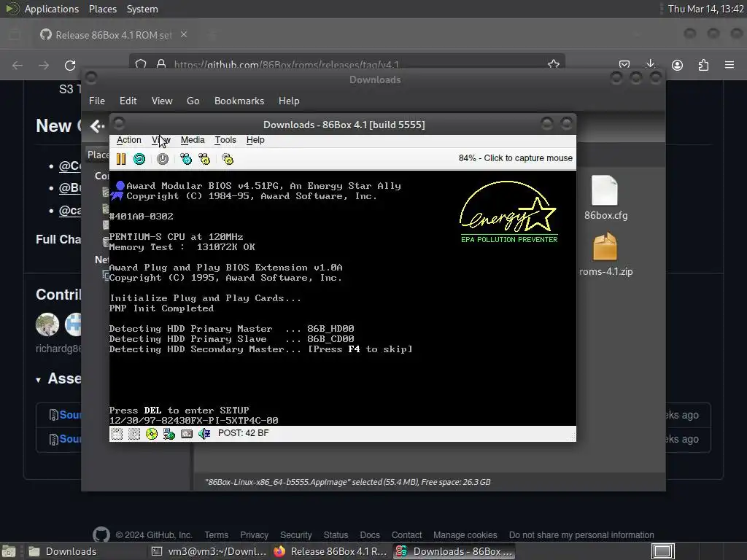The height and width of the screenshot is (560, 747).
Task: Open the Docs footer link
Action: click(370, 535)
